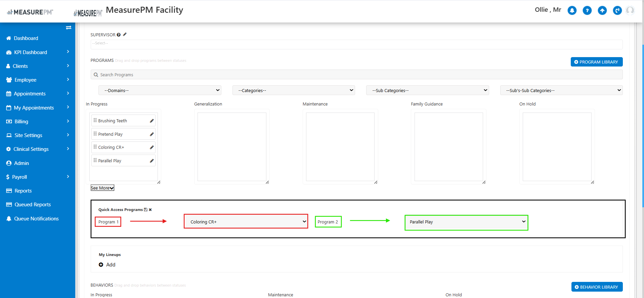Expand the Clients menu chevron
Screen dimensions: 644x298
(x=68, y=66)
